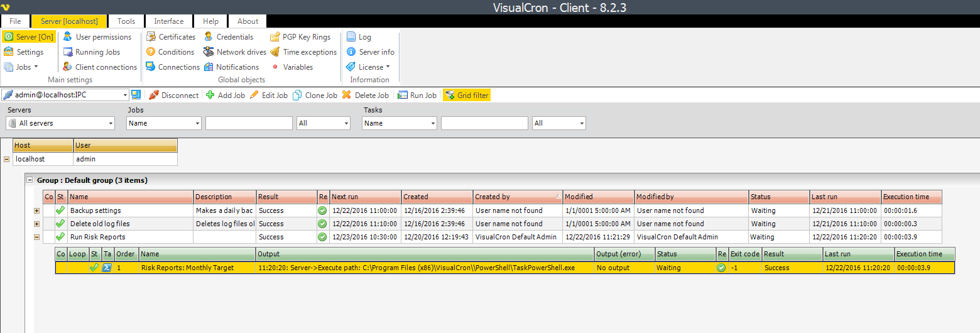The height and width of the screenshot is (333, 980).
Task: Open the Tools menu tab
Action: pos(126,21)
